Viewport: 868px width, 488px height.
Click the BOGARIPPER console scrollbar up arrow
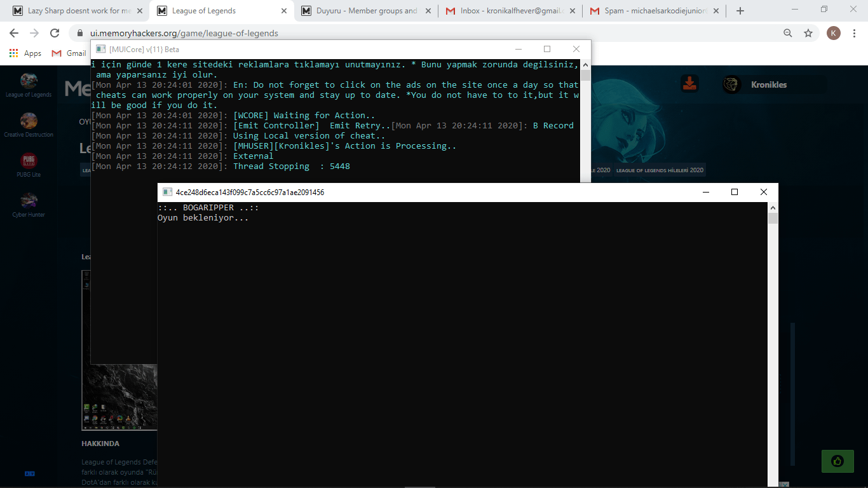click(x=773, y=208)
